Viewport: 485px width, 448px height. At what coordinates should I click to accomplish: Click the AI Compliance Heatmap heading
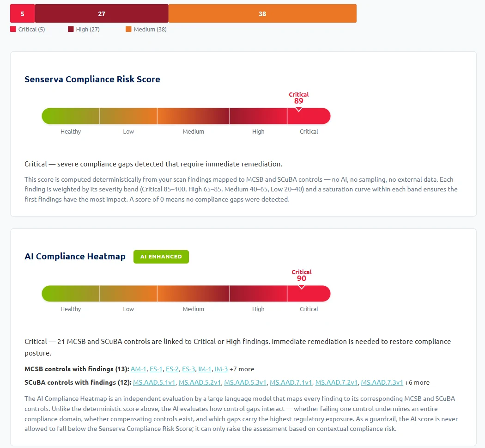(x=75, y=256)
